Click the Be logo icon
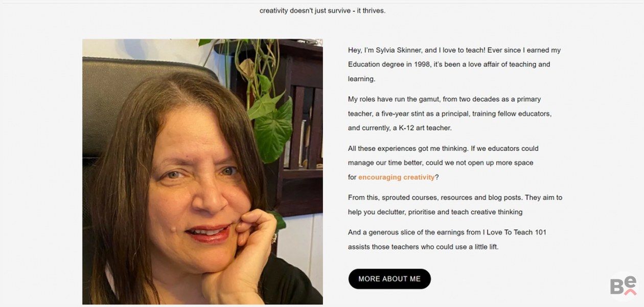644x307 pixels. pyautogui.click(x=623, y=286)
